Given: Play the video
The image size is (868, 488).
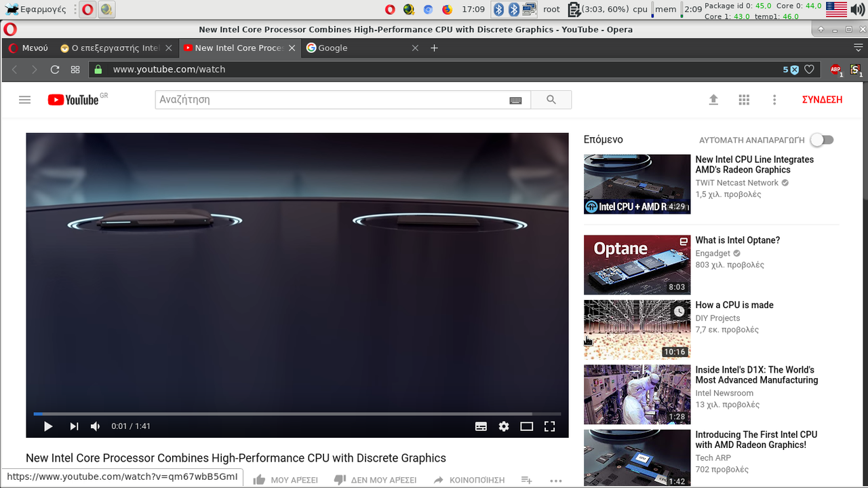Looking at the screenshot, I should tap(48, 426).
